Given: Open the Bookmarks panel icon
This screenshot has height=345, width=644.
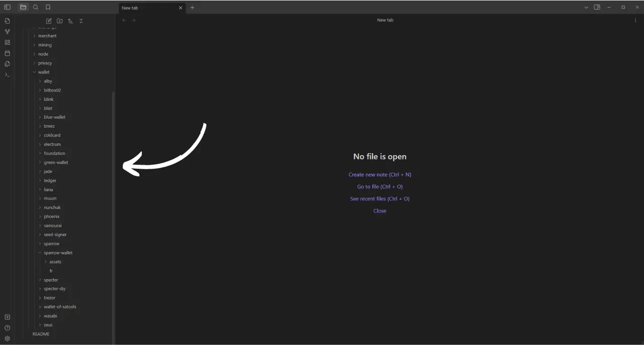Looking at the screenshot, I should 48,7.
